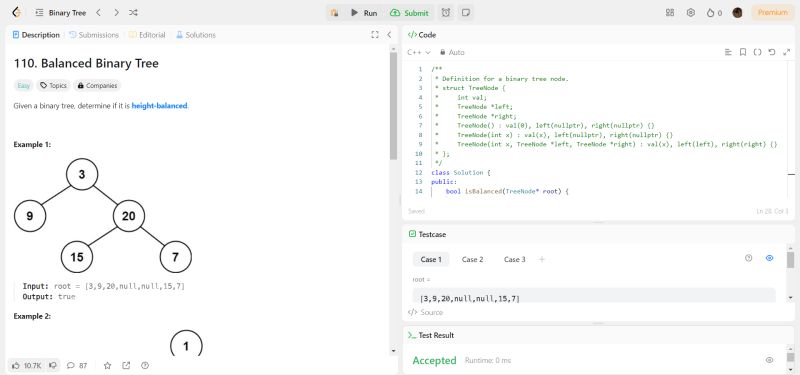The width and height of the screenshot is (800, 375).
Task: Switch to the Solutions tab
Action: tap(196, 35)
